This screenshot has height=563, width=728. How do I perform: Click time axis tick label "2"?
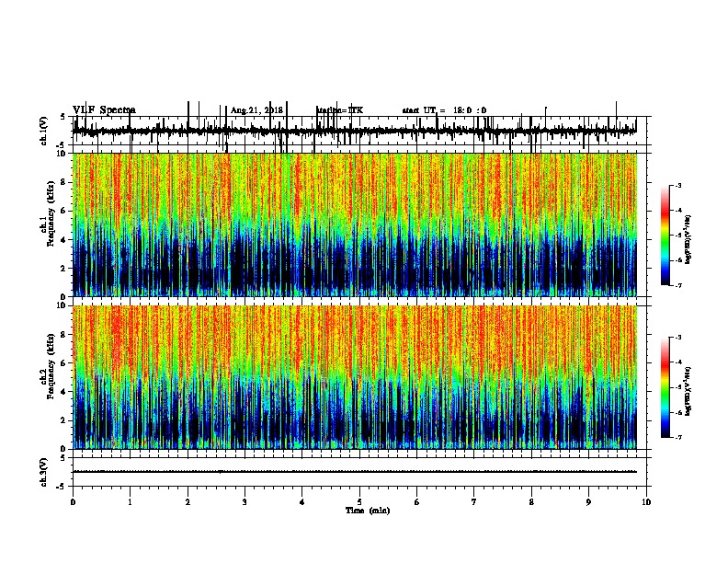[188, 501]
